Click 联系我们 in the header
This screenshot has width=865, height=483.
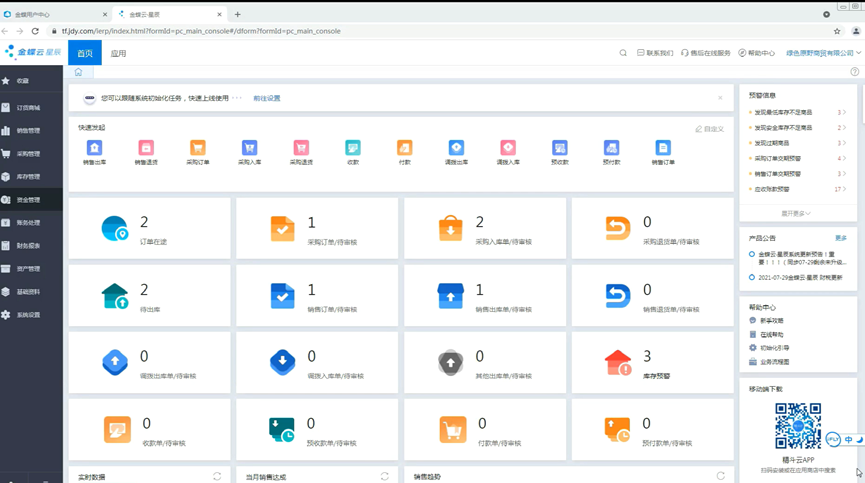click(655, 53)
